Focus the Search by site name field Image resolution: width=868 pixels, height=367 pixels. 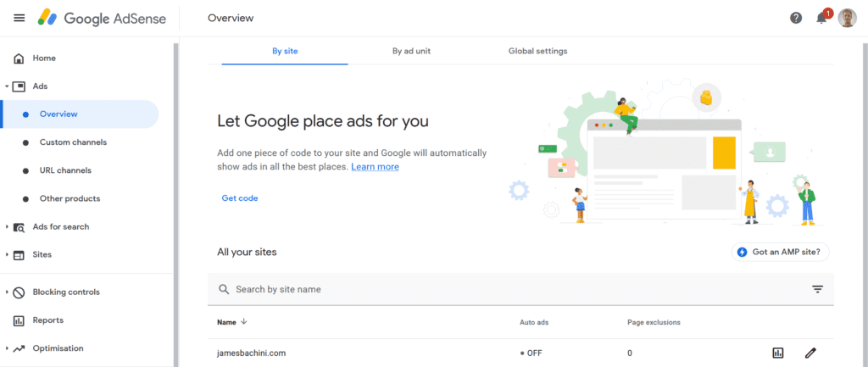[520, 289]
